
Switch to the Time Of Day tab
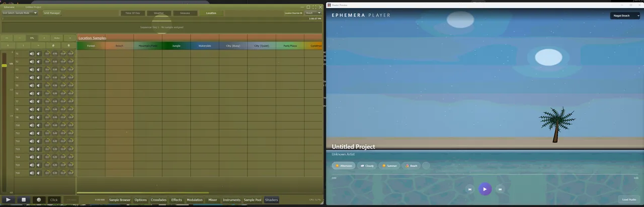pos(132,13)
